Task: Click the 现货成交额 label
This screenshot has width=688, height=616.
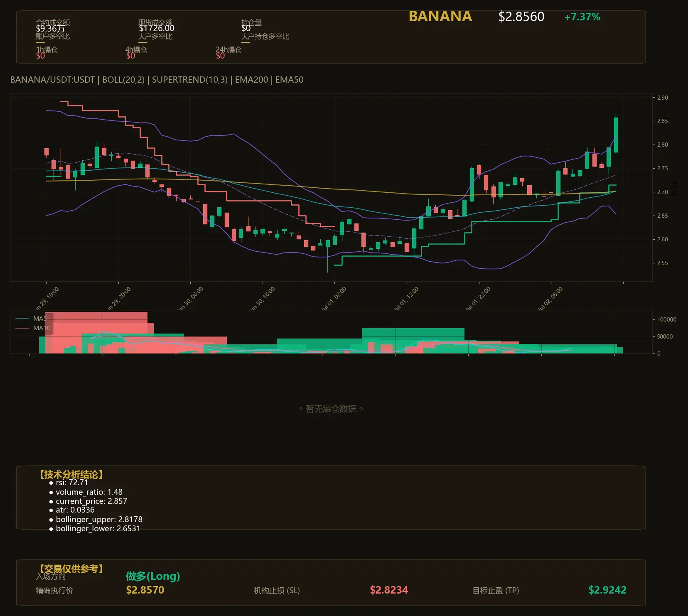Action: (x=155, y=22)
